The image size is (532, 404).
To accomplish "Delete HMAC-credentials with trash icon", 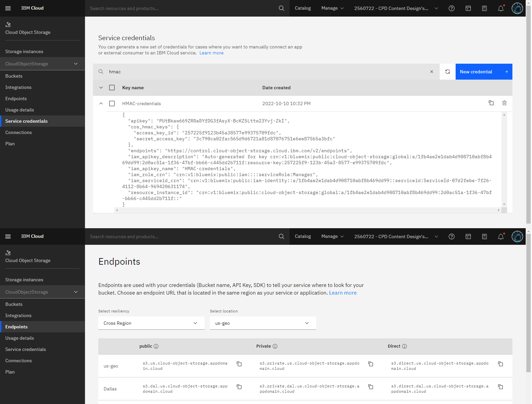I will (504, 103).
